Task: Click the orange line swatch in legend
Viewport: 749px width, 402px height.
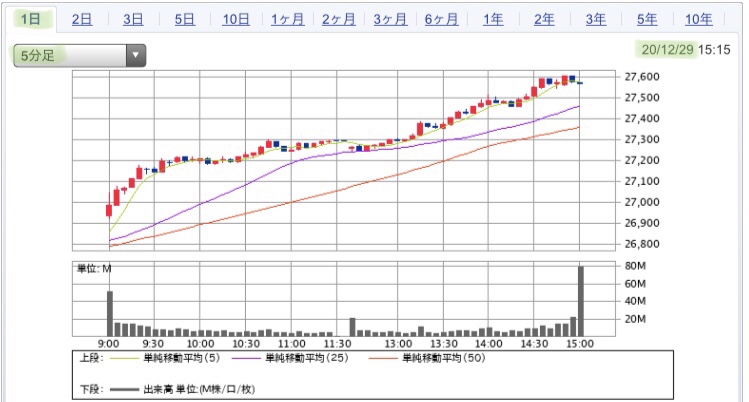Action: (x=384, y=358)
